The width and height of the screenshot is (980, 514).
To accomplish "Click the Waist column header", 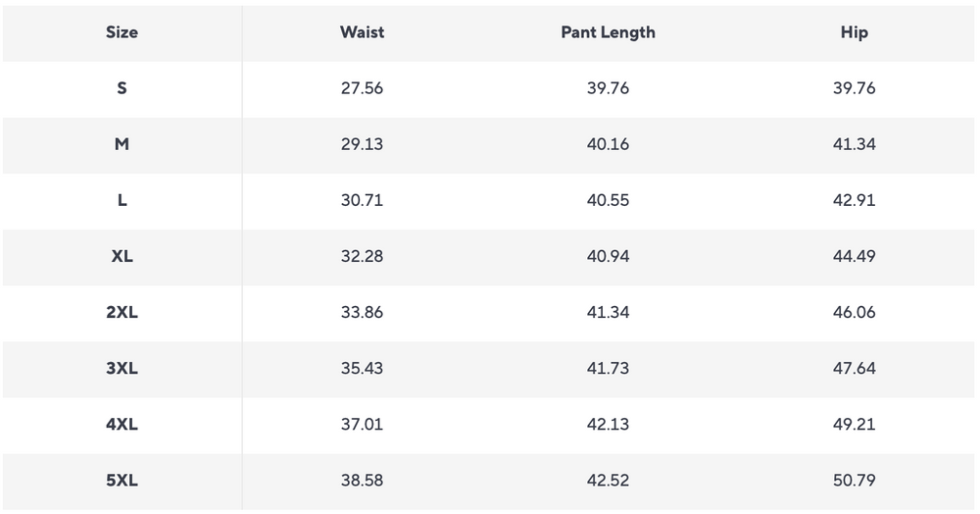I will pos(362,32).
